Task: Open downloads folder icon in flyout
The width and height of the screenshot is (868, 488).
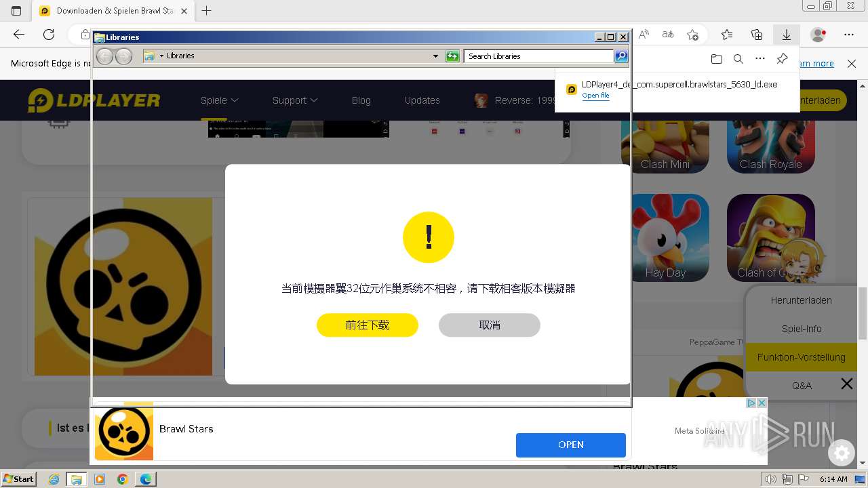Action: [x=717, y=59]
